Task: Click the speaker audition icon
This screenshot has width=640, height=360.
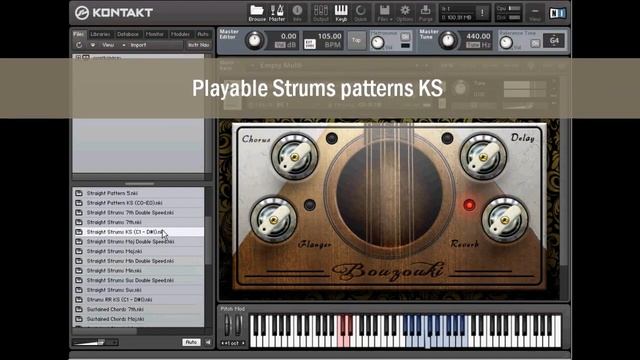Action: click(x=208, y=342)
